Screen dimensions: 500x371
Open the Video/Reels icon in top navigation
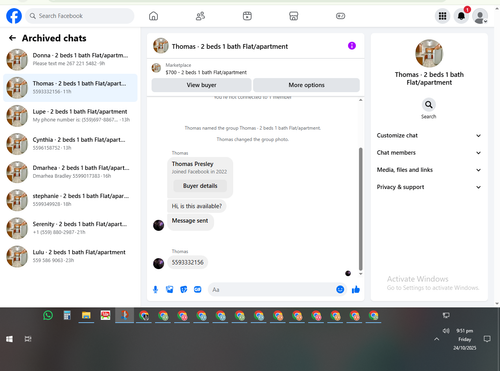pyautogui.click(x=247, y=16)
